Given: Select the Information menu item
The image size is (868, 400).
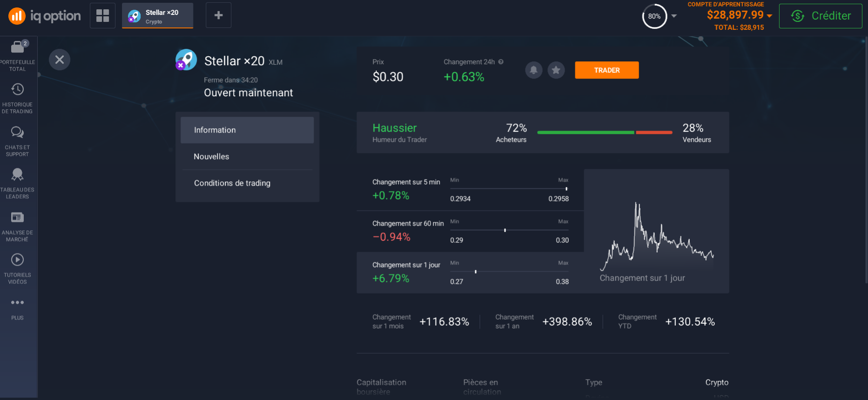Looking at the screenshot, I should [x=247, y=130].
